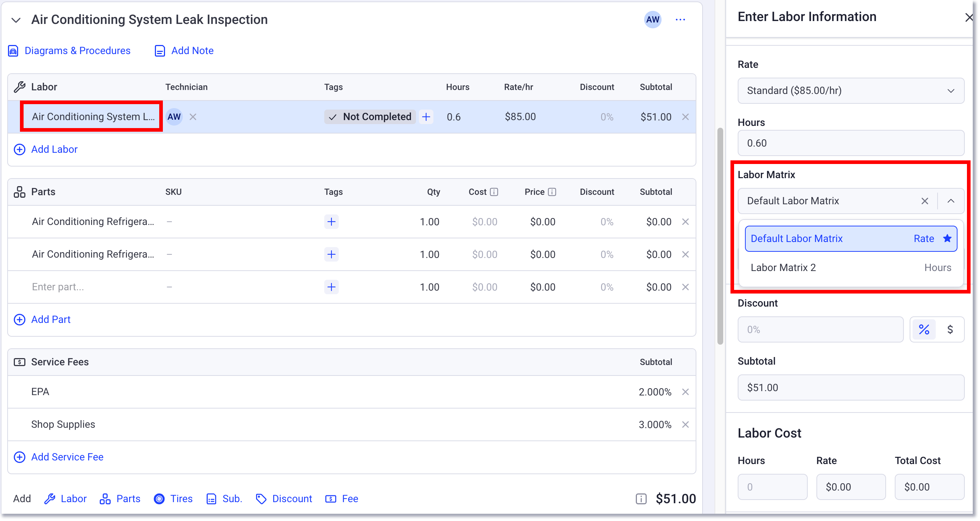Delete the EPA service fee
The height and width of the screenshot is (521, 980).
[685, 391]
